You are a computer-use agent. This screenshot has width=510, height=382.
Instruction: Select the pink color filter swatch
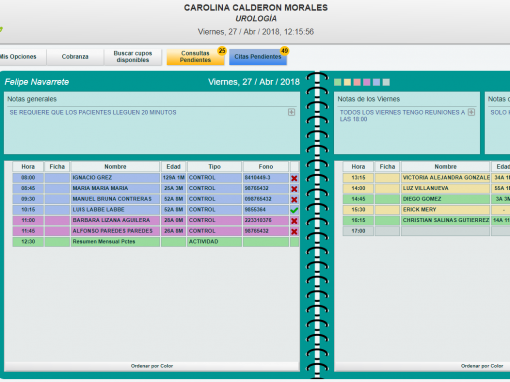(x=357, y=82)
